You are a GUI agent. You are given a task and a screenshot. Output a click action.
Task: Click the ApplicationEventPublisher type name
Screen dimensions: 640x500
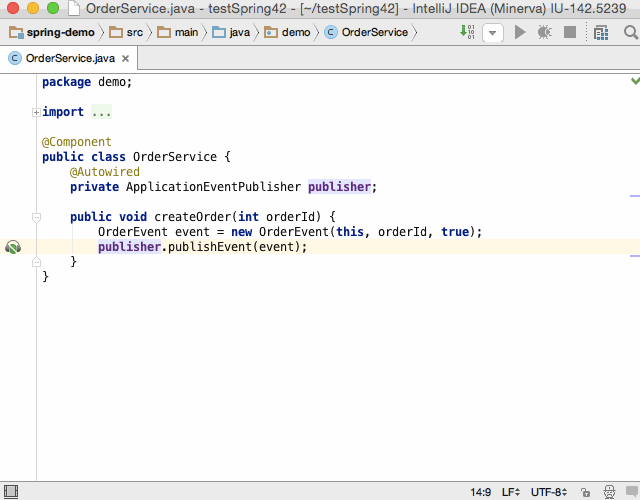coord(213,187)
